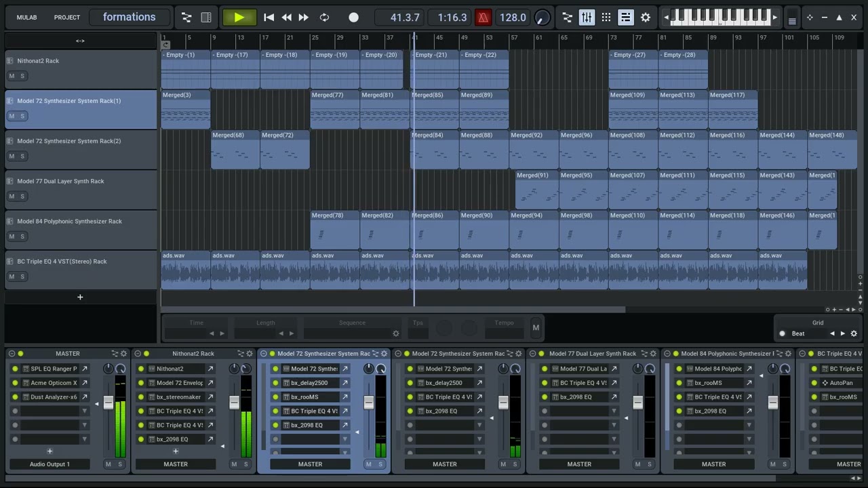868x488 pixels.
Task: Solo the Nithonat2 Rack track
Action: click(22, 76)
